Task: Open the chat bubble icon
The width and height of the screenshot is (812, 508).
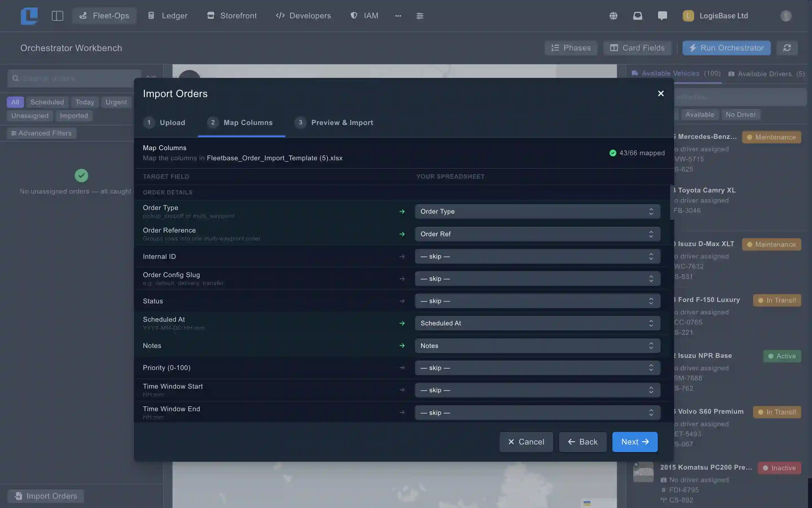Action: coord(662,16)
